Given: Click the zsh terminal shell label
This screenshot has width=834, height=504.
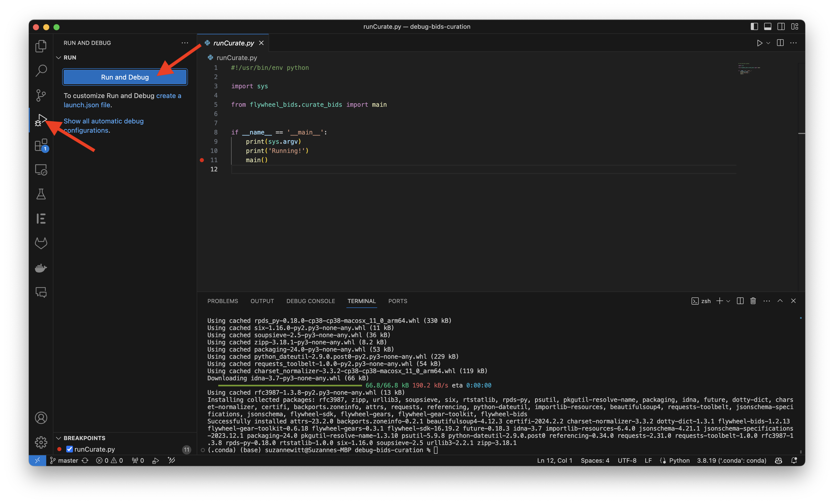Looking at the screenshot, I should click(x=701, y=301).
